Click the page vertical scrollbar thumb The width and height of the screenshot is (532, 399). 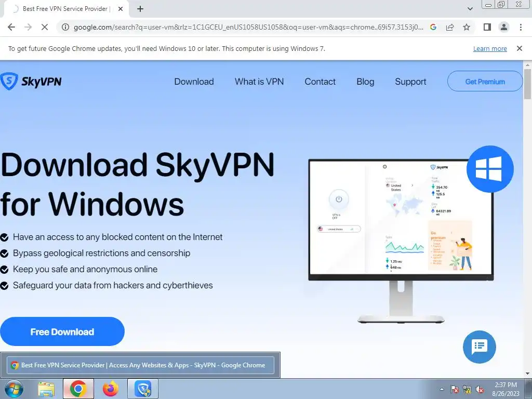coord(527,84)
